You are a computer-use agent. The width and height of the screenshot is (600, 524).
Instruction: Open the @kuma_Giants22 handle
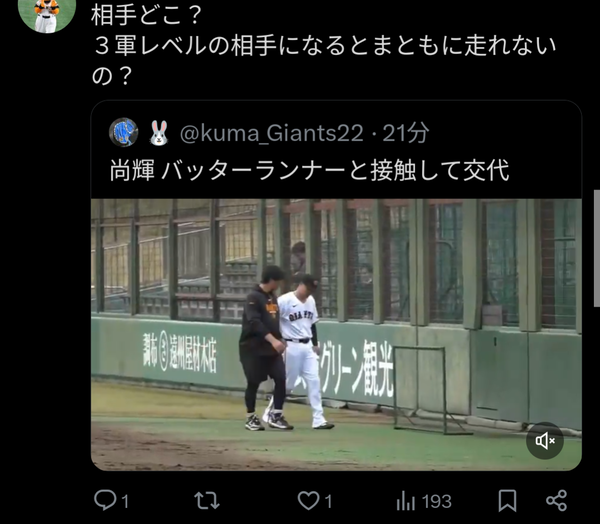coord(271,133)
